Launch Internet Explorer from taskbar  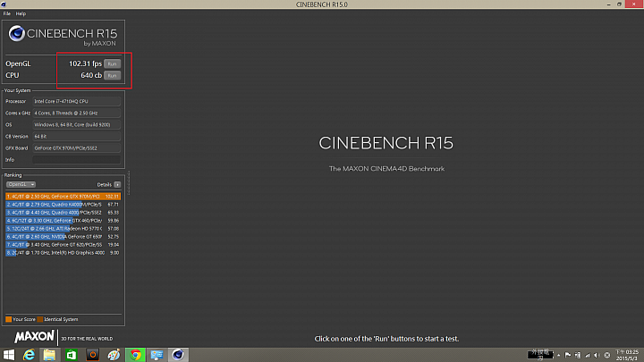tap(29, 355)
